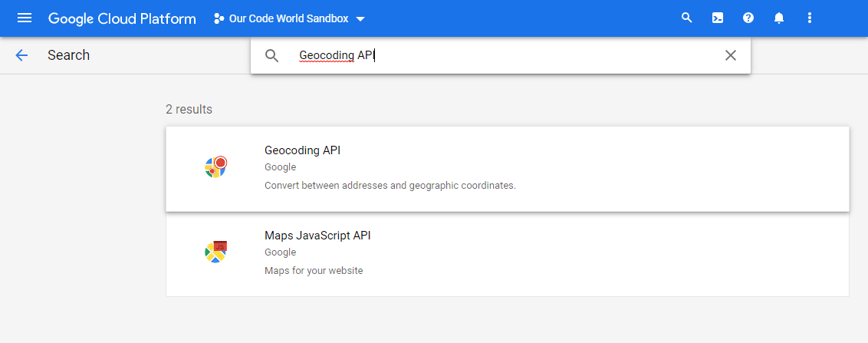Screen dimensions: 868x343
Task: Open the help question mark icon
Action: click(x=748, y=18)
